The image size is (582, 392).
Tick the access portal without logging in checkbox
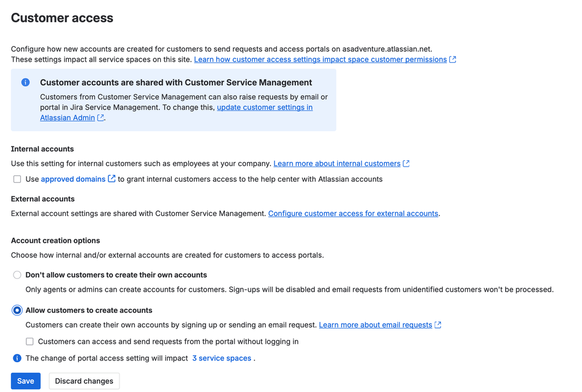click(30, 341)
